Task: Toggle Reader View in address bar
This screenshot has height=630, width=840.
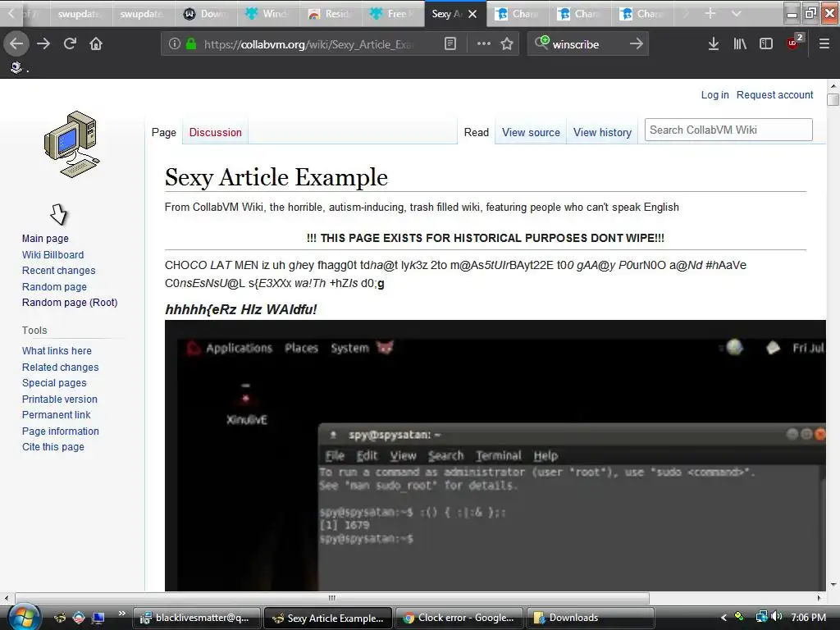Action: click(x=450, y=44)
